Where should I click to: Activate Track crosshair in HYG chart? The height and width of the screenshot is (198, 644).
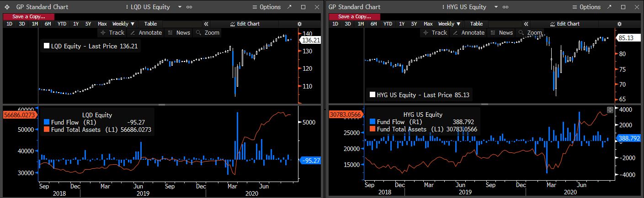(x=435, y=32)
